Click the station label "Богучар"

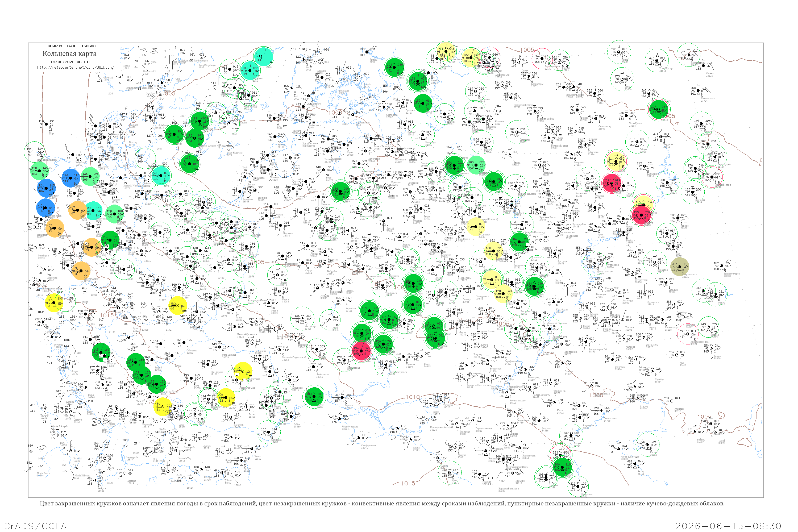pos(478,355)
